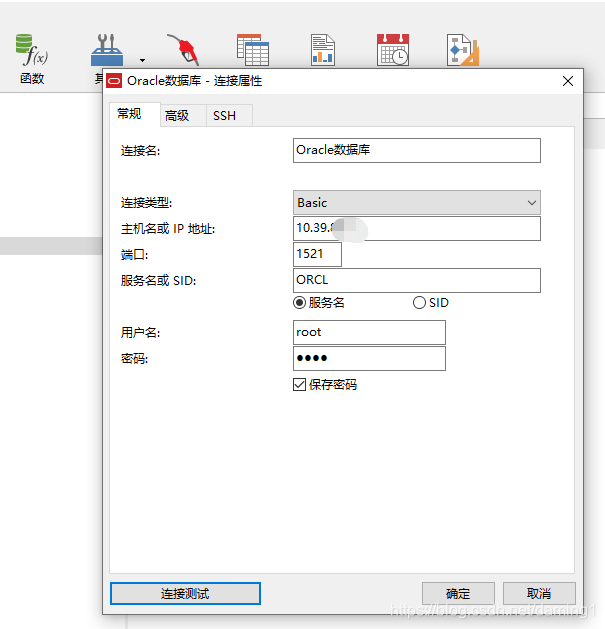Click the 连接测试 button

[185, 593]
